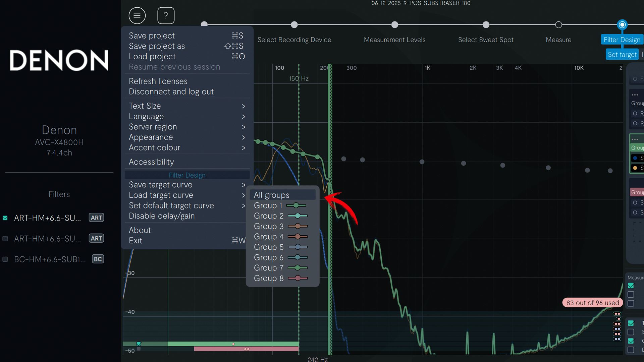Uncheck the first ART-HM+6.6-SU filter checkbox

click(5, 218)
